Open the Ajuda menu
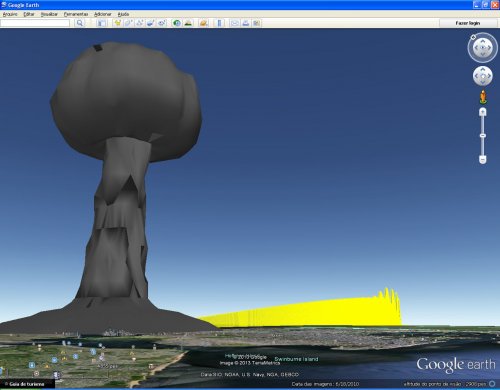This screenshot has height=390, width=500. point(123,14)
